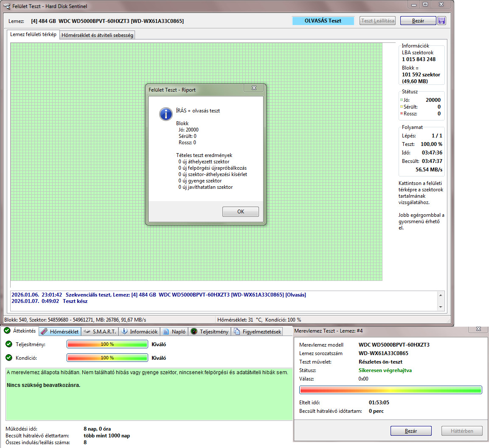Click the 56,54 MB/s speed value
The width and height of the screenshot is (489, 448).
pos(429,170)
